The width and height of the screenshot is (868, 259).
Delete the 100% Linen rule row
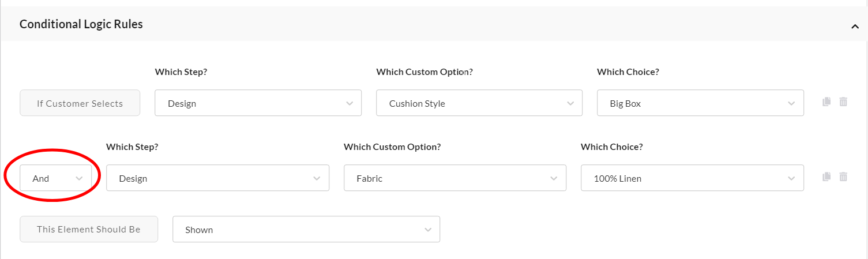[x=843, y=177]
